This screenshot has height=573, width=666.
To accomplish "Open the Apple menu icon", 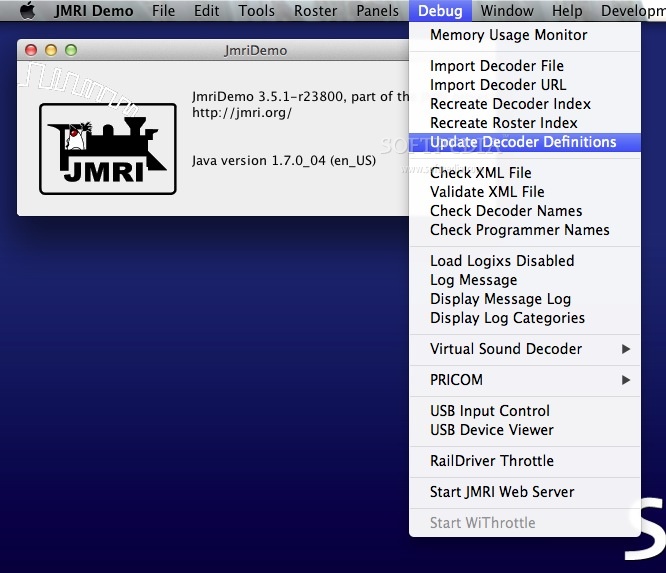I will pos(28,10).
